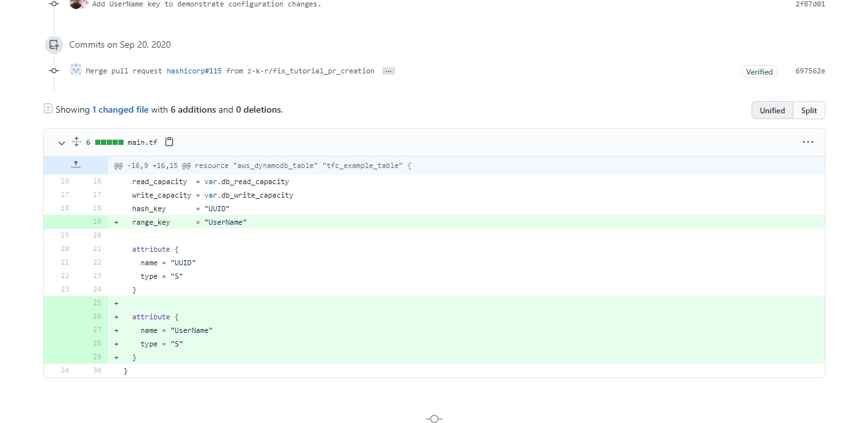Copy the main.tf file path
The height and width of the screenshot is (423, 868).
point(169,142)
